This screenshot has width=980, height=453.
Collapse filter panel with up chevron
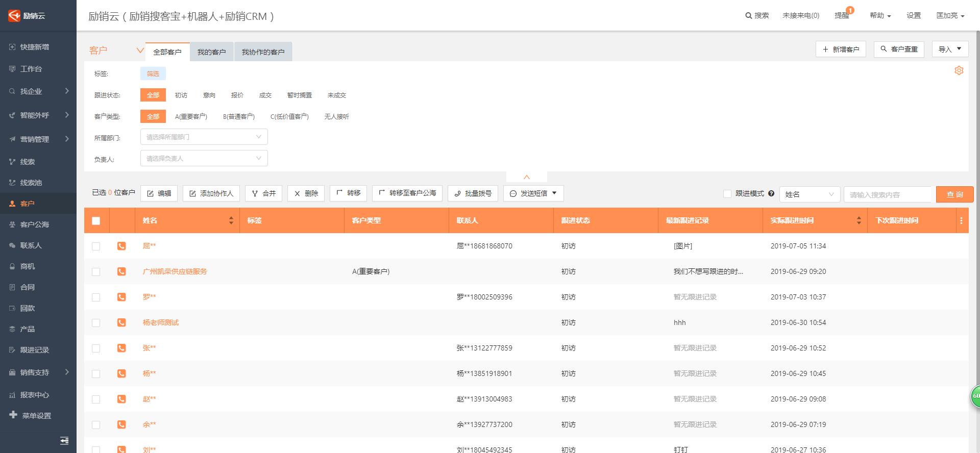527,177
